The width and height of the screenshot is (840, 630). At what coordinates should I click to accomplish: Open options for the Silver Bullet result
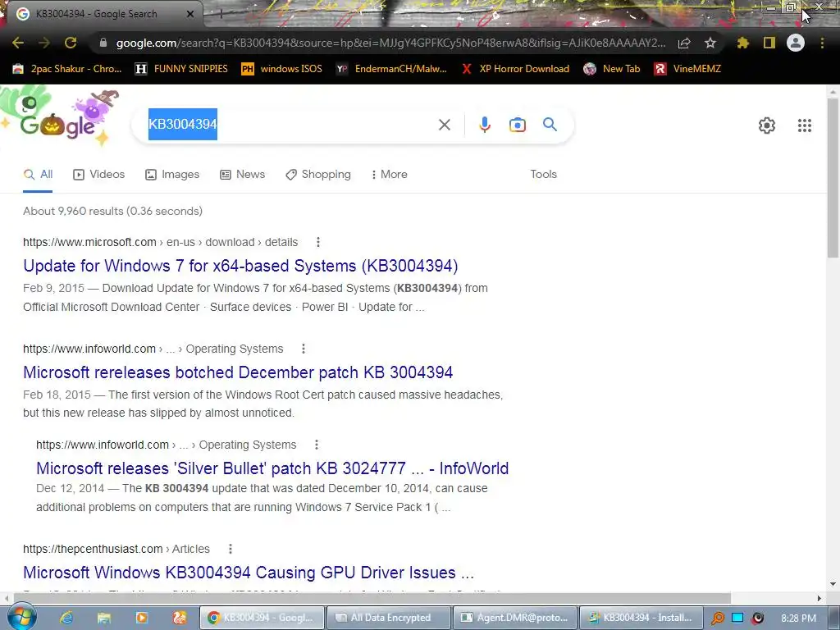[x=317, y=445]
